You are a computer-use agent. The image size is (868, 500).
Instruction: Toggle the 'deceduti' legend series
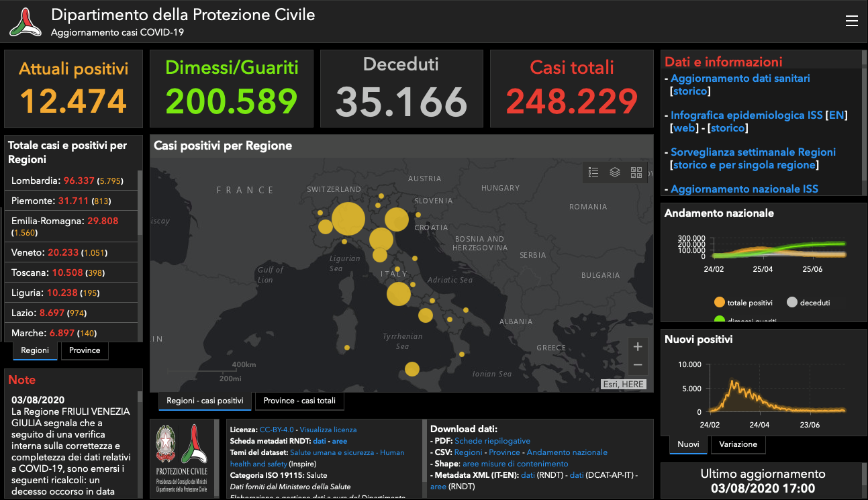click(x=791, y=303)
